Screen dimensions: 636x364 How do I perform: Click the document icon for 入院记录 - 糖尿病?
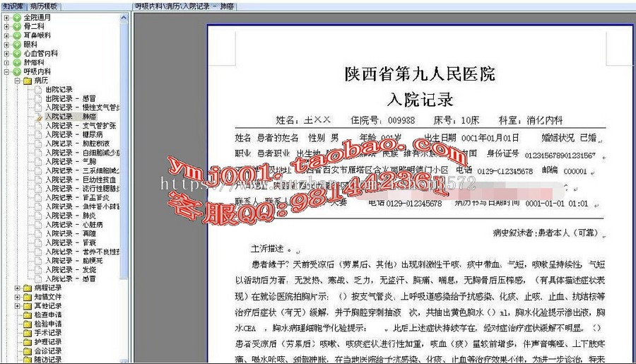(38, 134)
